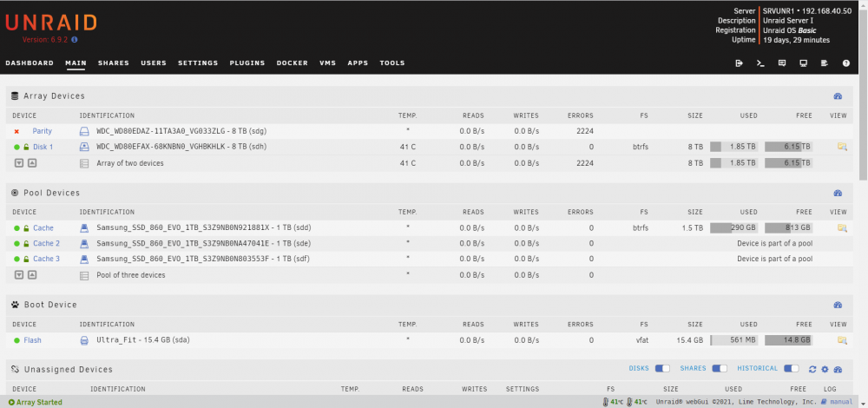
Task: Click the 'Pool of three devices' row label
Action: 131,274
